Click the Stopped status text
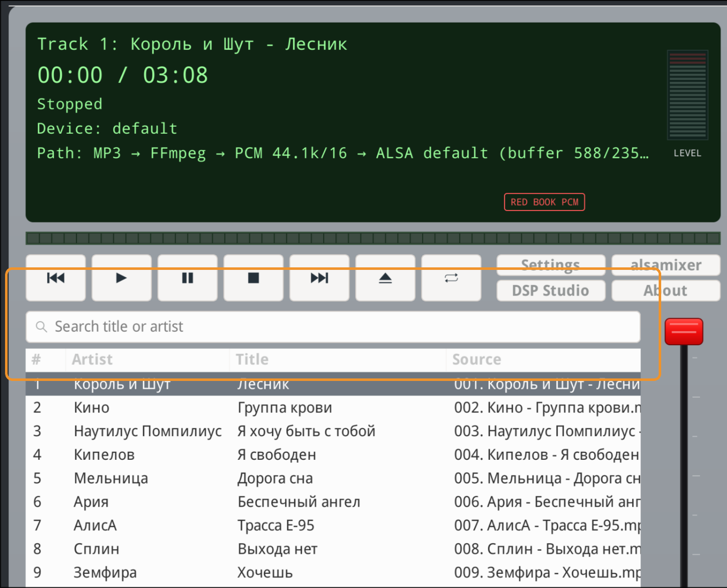Viewport: 727px width, 588px height. click(70, 104)
